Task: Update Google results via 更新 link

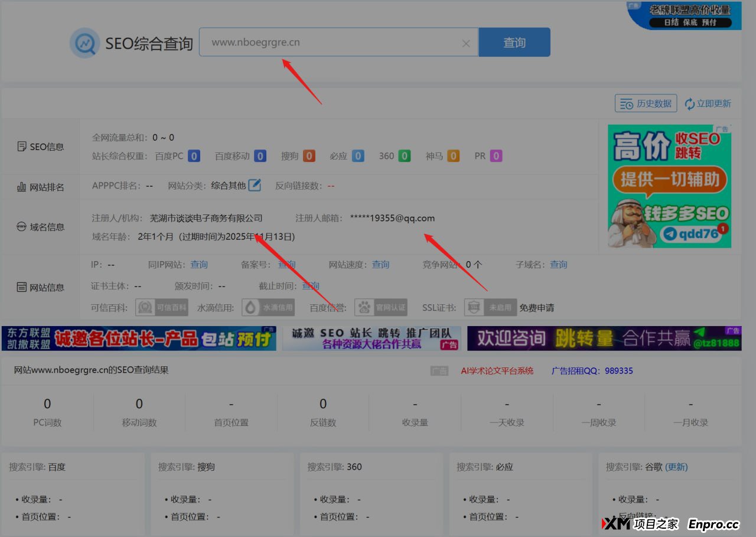Action: pos(677,467)
